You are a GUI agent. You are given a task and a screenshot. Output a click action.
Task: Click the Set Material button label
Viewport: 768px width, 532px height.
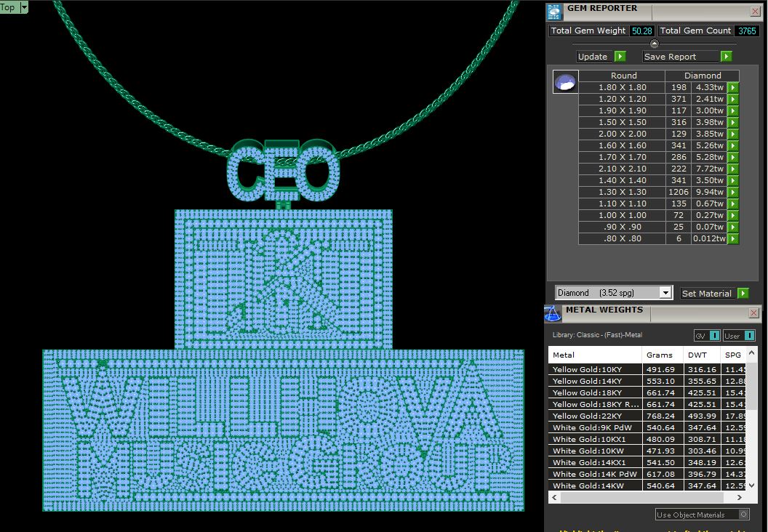(x=706, y=294)
